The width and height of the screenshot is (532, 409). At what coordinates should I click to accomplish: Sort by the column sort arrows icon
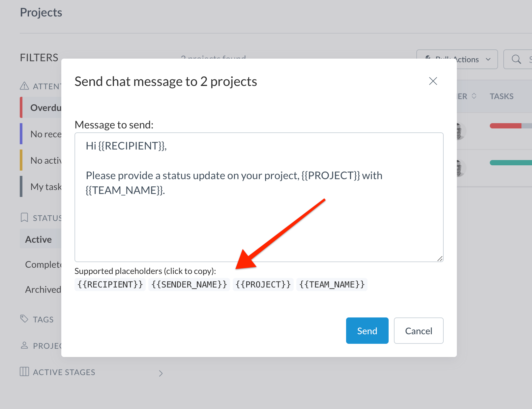(474, 96)
